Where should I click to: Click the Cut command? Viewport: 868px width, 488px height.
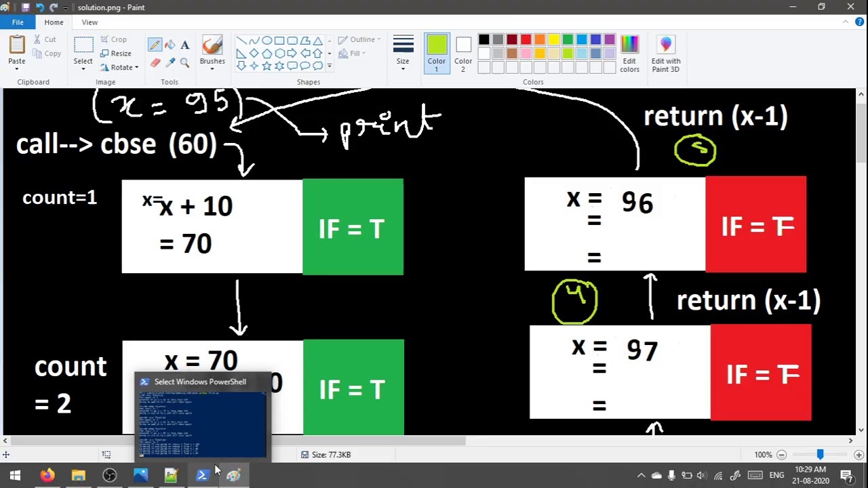tap(45, 39)
